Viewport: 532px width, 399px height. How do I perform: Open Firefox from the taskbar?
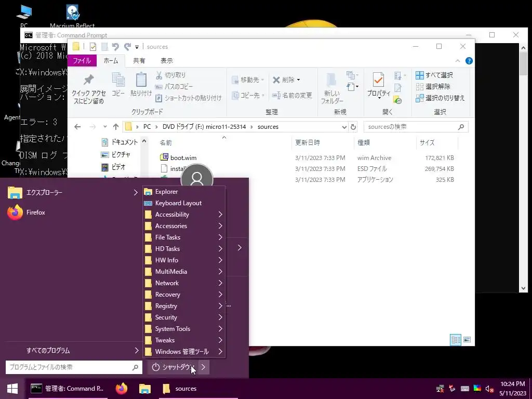(122, 389)
